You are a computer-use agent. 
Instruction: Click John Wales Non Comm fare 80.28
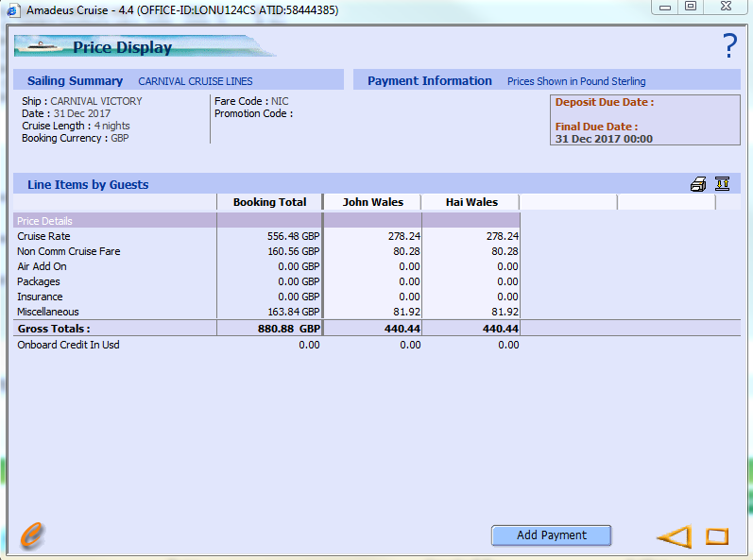[406, 251]
